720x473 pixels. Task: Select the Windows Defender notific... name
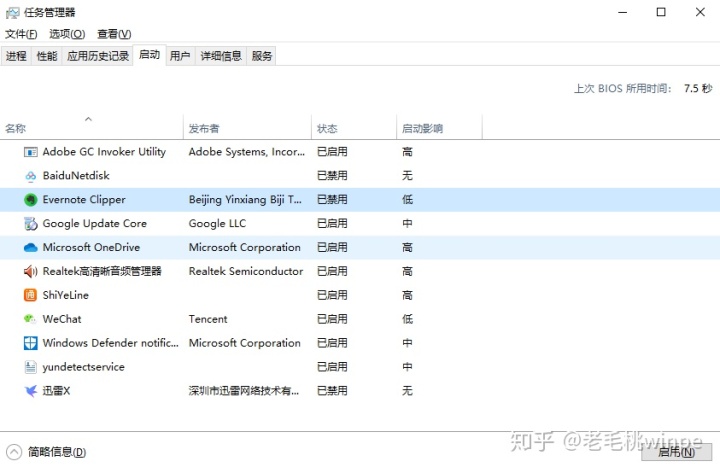click(x=111, y=343)
